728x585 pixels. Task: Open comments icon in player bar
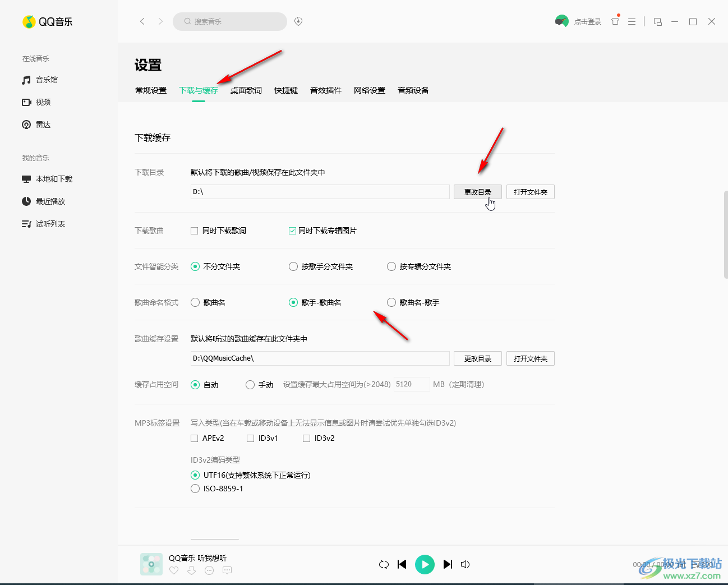pos(227,570)
